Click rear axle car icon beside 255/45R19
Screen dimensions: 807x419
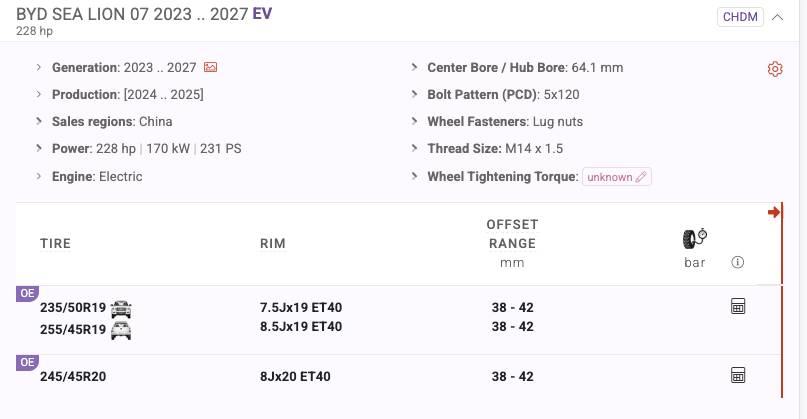tap(122, 329)
